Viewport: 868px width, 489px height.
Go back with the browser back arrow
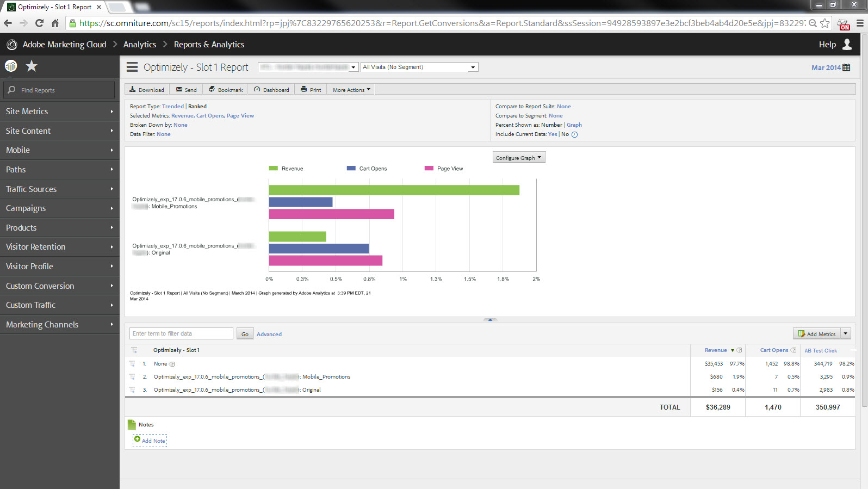coord(8,23)
